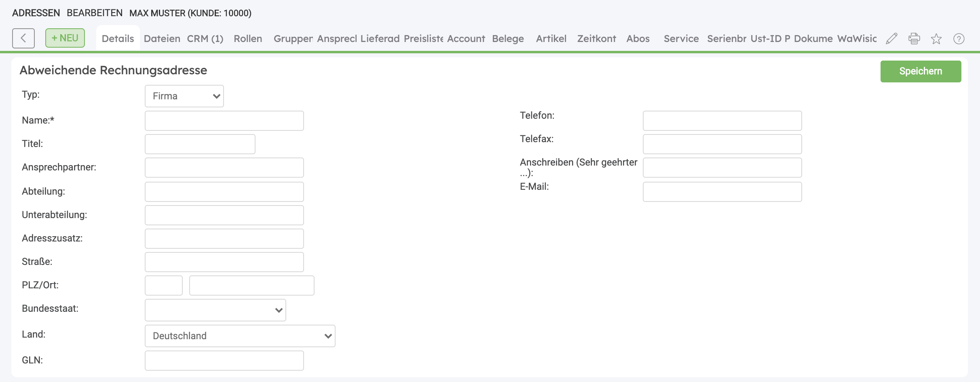Go to the Belege tab
The width and height of the screenshot is (980, 382).
(508, 39)
